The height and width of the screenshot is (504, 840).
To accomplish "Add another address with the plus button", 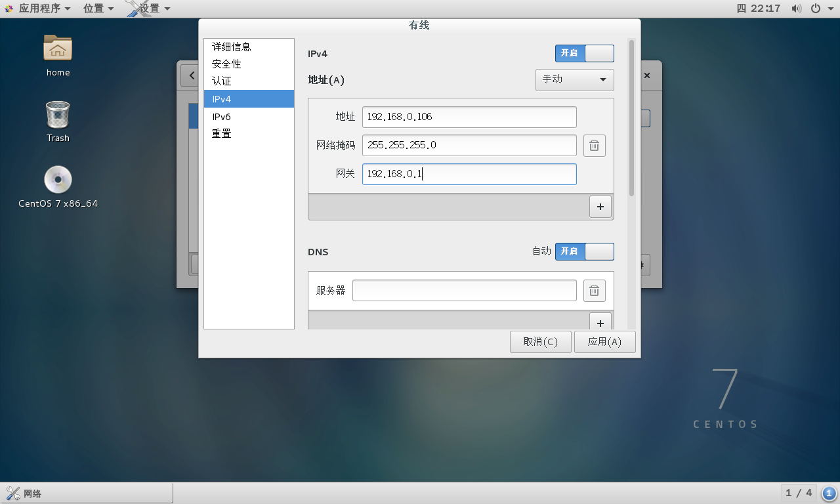I will [600, 207].
